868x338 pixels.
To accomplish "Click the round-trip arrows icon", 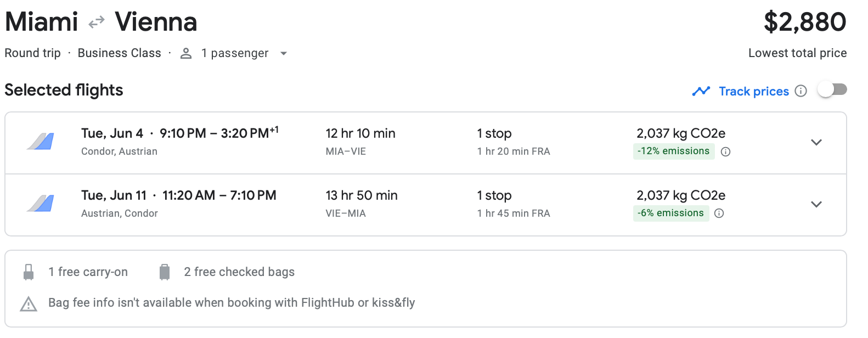I will tap(97, 22).
